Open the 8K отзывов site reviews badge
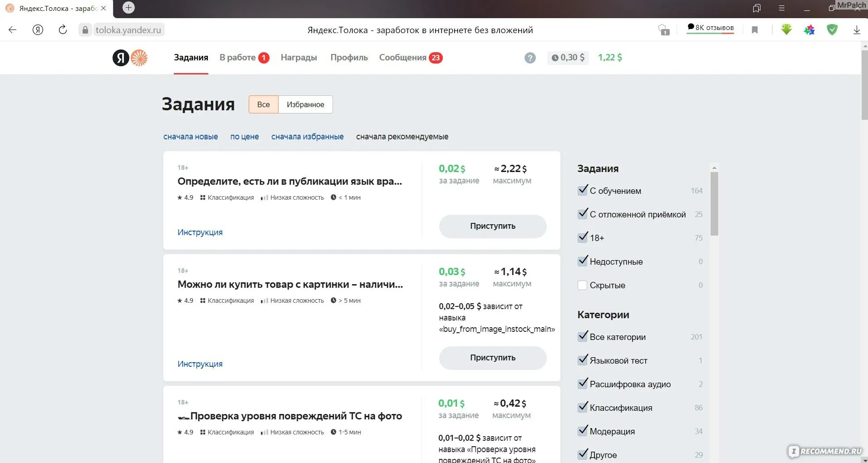The width and height of the screenshot is (868, 463). point(711,28)
